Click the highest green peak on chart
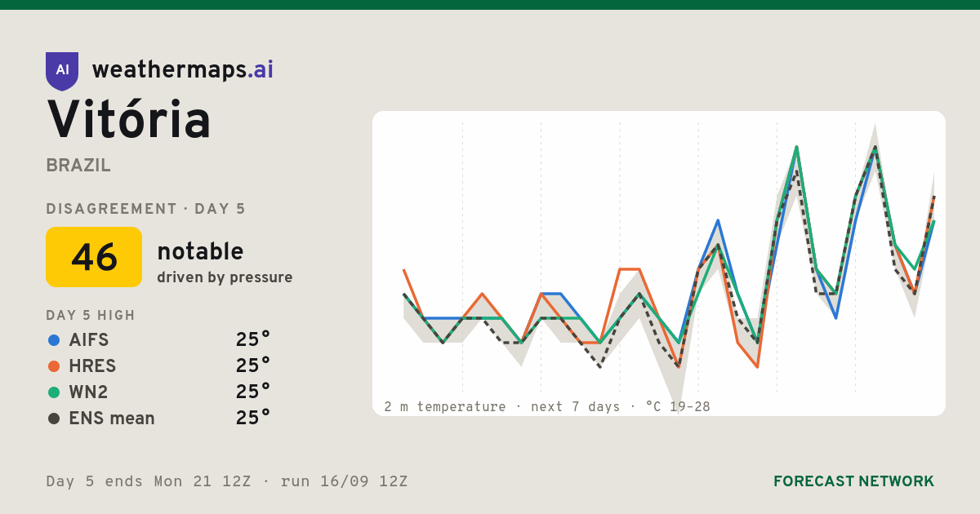 click(796, 148)
